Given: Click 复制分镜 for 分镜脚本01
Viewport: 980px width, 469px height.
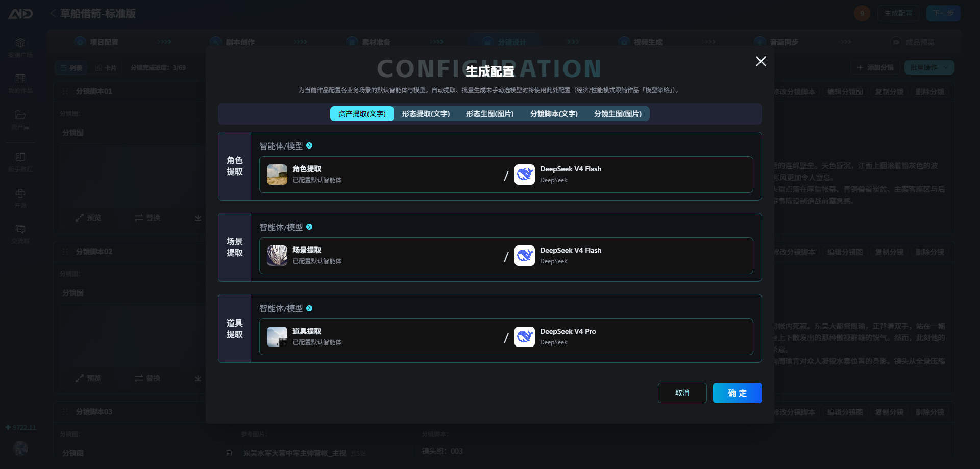Looking at the screenshot, I should [890, 92].
